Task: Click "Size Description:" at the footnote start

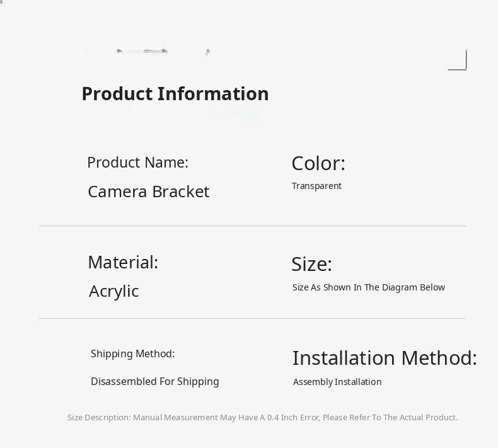Action: pyautogui.click(x=99, y=417)
